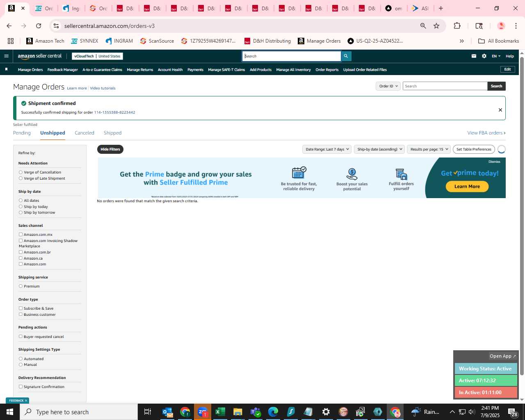Enable the Signature Confirmation checkbox

pyautogui.click(x=21, y=387)
